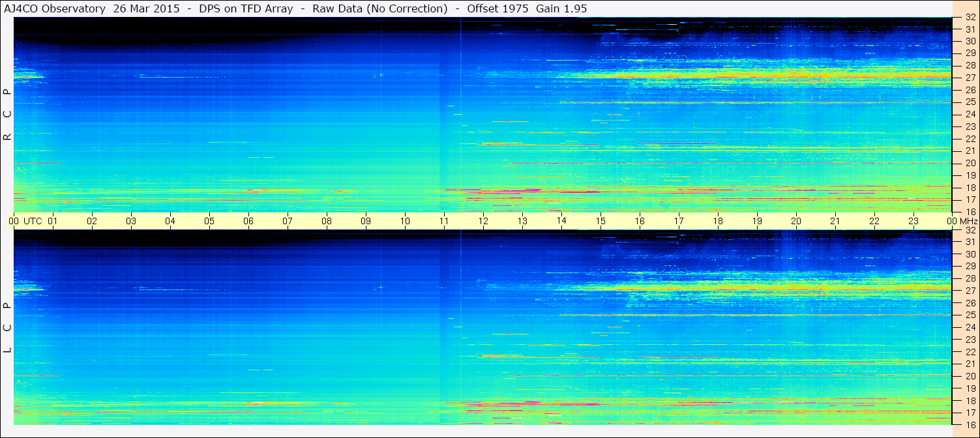The height and width of the screenshot is (438, 980).
Task: Click the 32 MHz label of LCP panel
Action: tap(970, 230)
